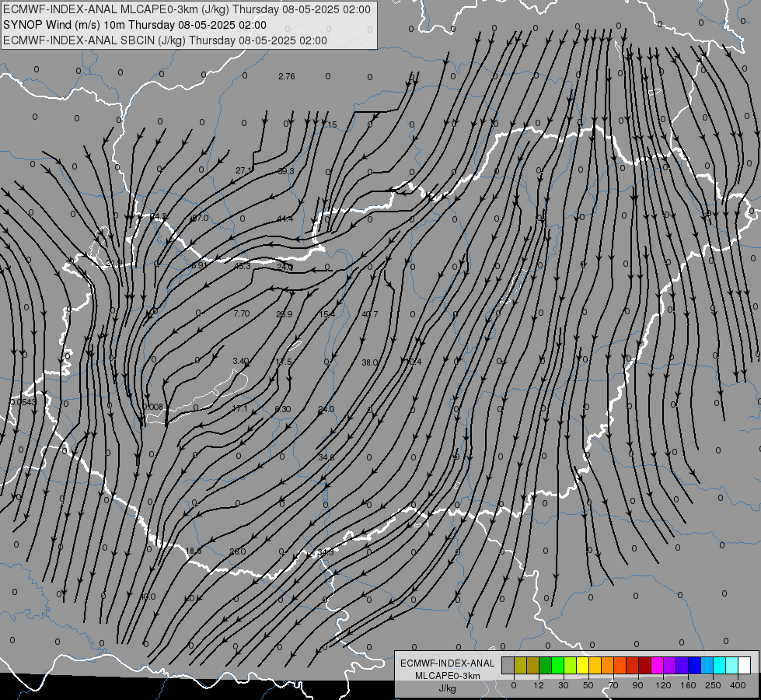Click the map value 6.30

(x=282, y=409)
